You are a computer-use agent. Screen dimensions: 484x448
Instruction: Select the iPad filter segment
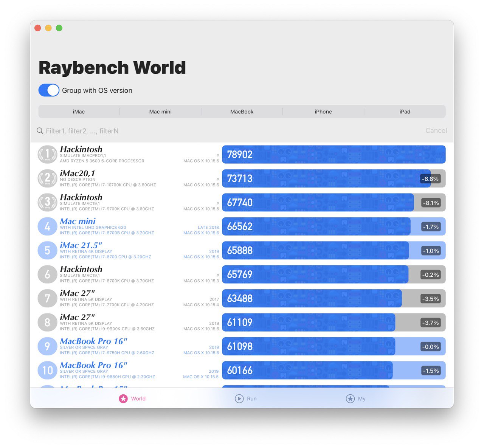(x=405, y=112)
